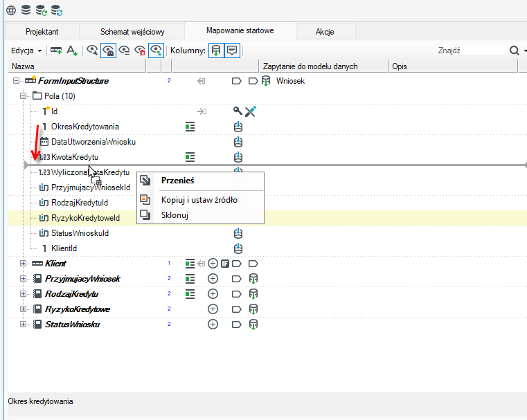Click database download icon in KlientId row
527x420 pixels.
(238, 248)
